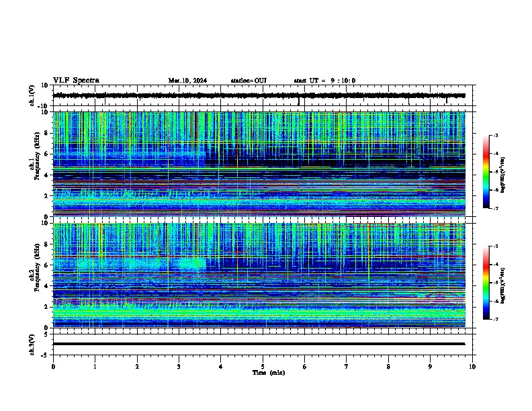Click the "ch.3(V)" axis label
The height and width of the screenshot is (411, 532).
pos(32,345)
